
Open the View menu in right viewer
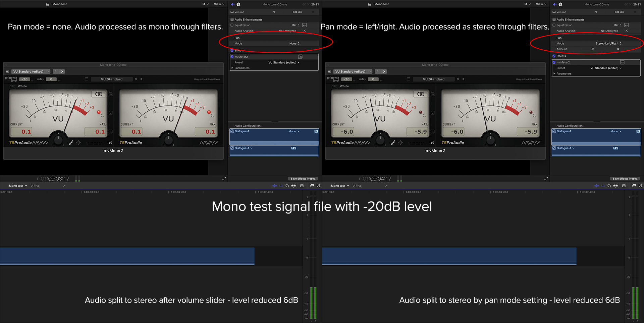541,4
